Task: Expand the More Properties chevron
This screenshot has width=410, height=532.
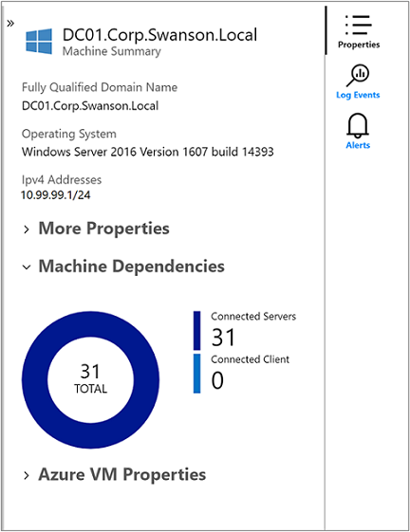Action: (27, 229)
